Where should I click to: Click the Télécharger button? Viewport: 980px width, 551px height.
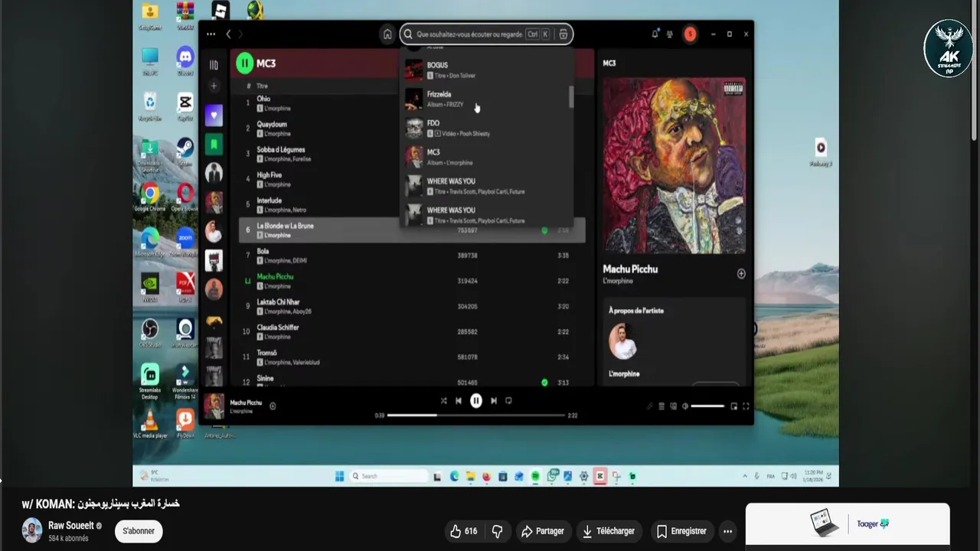608,531
